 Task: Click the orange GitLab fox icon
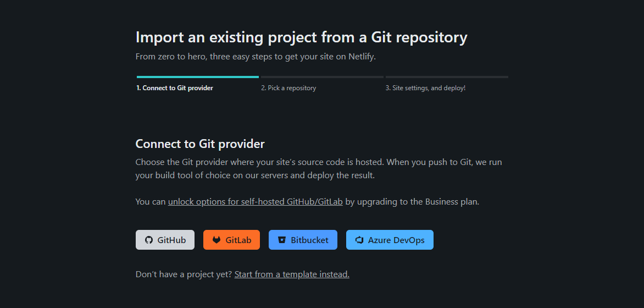coord(216,240)
